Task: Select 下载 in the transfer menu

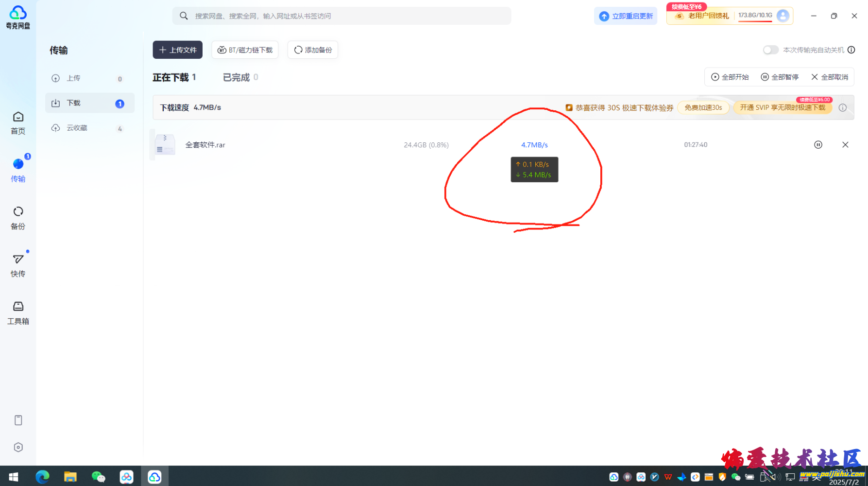Action: (x=89, y=103)
